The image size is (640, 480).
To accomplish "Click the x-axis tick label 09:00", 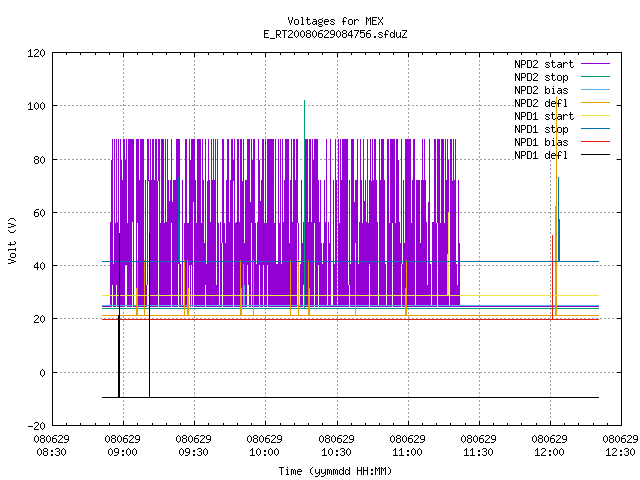I will point(122,453).
